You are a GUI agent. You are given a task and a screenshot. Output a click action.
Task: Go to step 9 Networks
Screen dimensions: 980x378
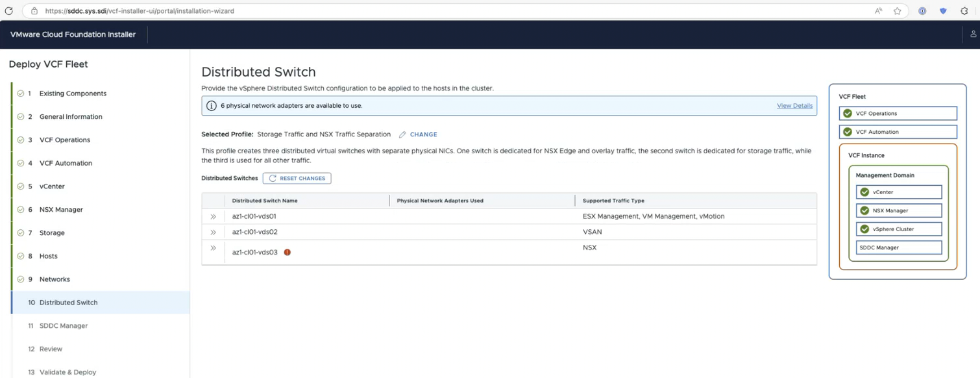point(100,279)
